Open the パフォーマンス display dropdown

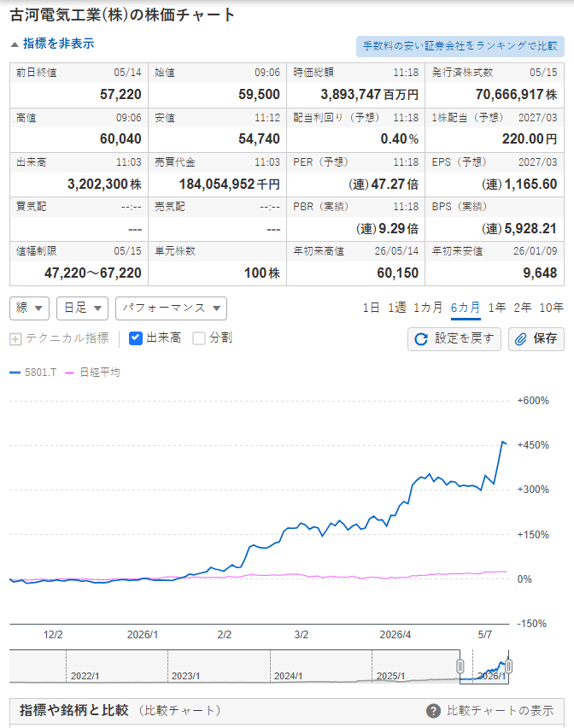coord(171,308)
